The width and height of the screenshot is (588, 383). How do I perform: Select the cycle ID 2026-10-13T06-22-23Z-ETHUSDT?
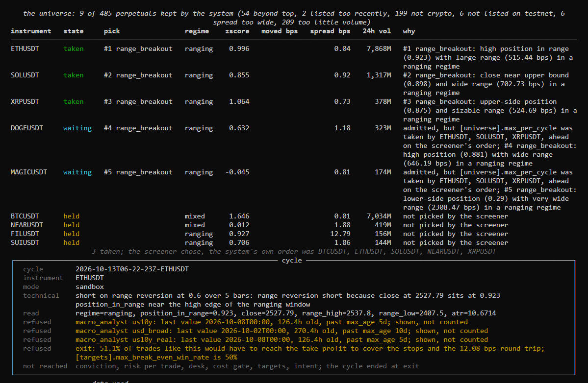click(132, 269)
